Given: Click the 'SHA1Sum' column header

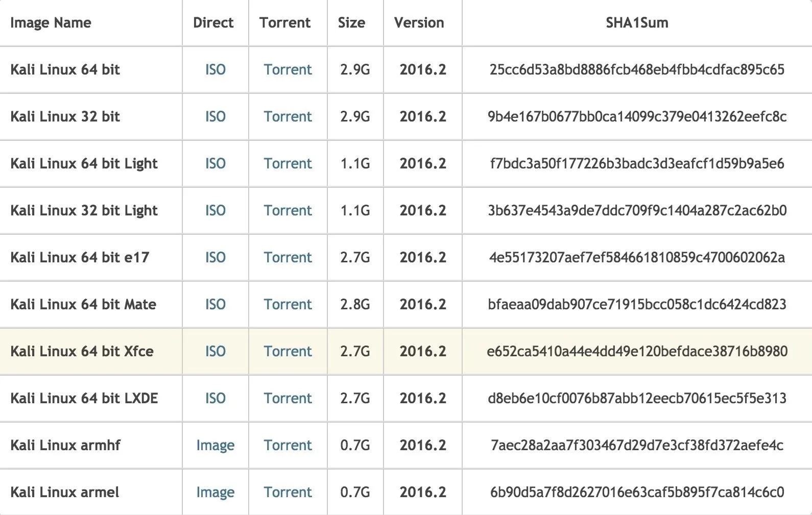Looking at the screenshot, I should tap(637, 22).
